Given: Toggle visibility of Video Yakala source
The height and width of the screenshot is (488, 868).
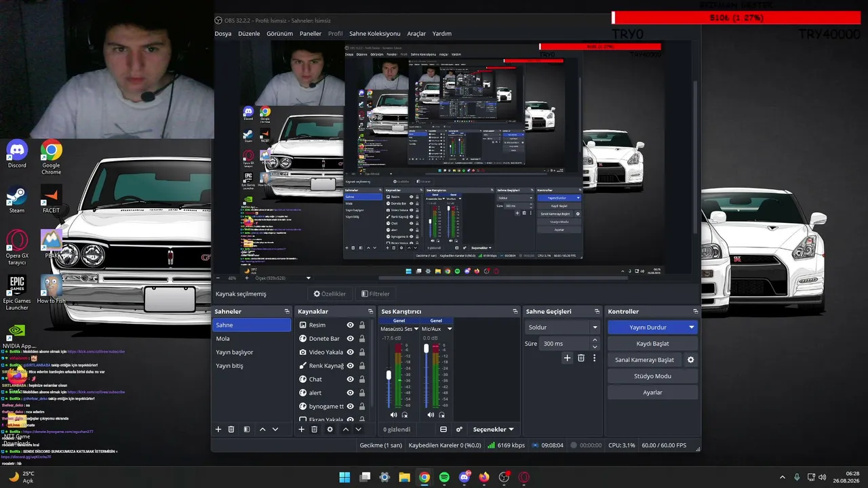Looking at the screenshot, I should tap(351, 352).
